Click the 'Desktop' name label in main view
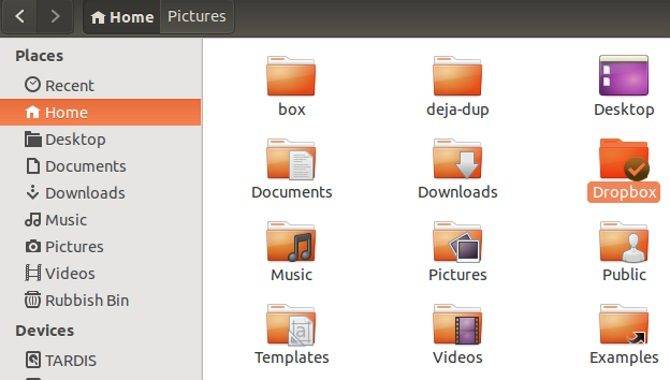The image size is (670, 380). point(624,110)
